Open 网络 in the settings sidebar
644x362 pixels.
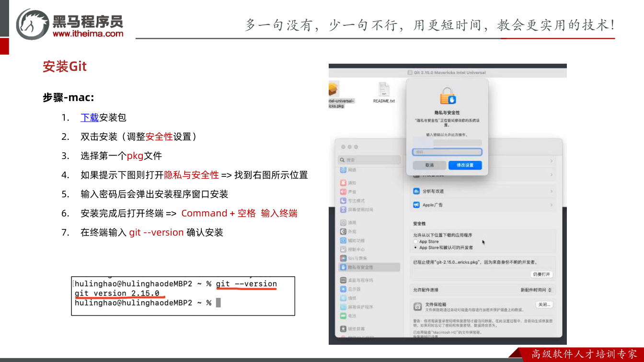coord(348,170)
